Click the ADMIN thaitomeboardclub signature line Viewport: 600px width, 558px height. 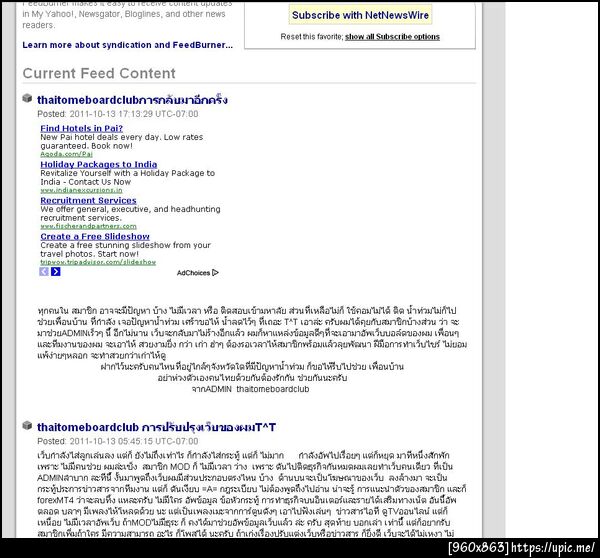[x=250, y=389]
